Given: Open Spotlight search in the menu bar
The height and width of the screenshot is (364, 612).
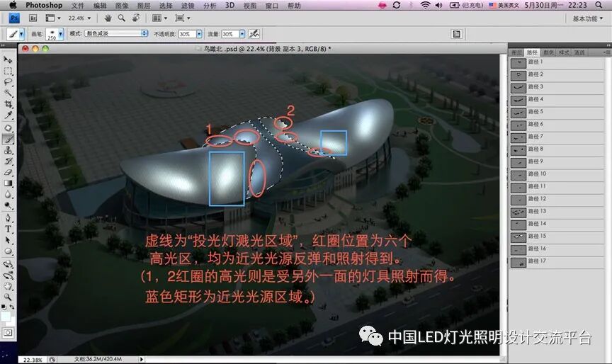Looking at the screenshot, I should click(599, 5).
